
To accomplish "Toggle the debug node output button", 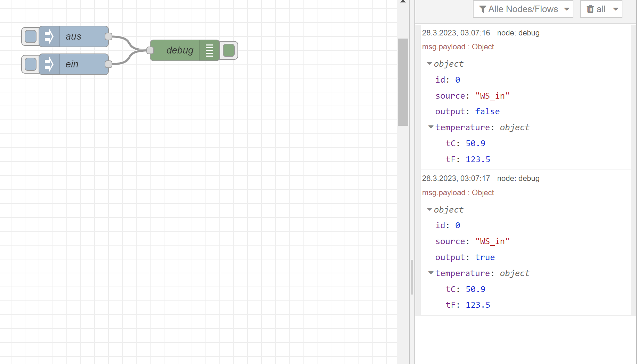I will point(229,50).
